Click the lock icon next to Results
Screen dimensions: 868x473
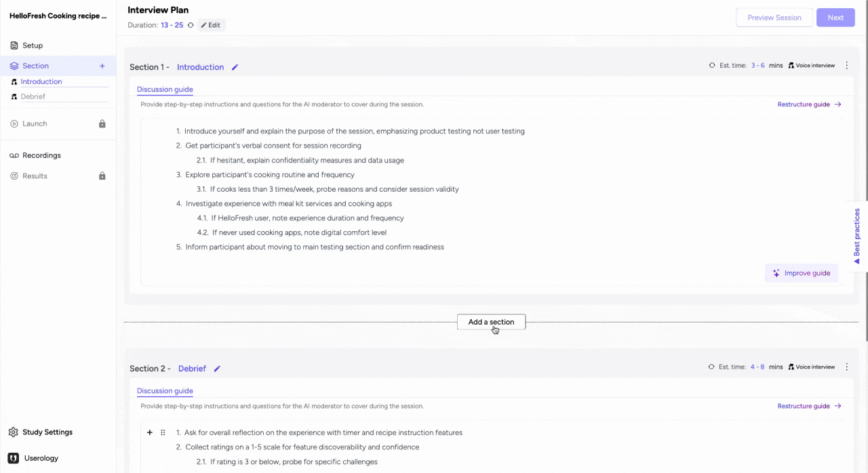pyautogui.click(x=102, y=176)
